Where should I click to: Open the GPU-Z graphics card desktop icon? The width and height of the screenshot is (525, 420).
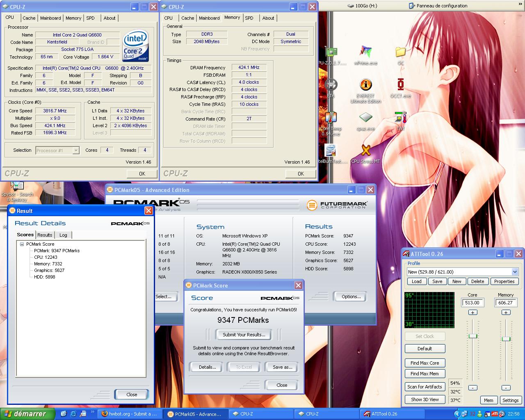click(331, 55)
